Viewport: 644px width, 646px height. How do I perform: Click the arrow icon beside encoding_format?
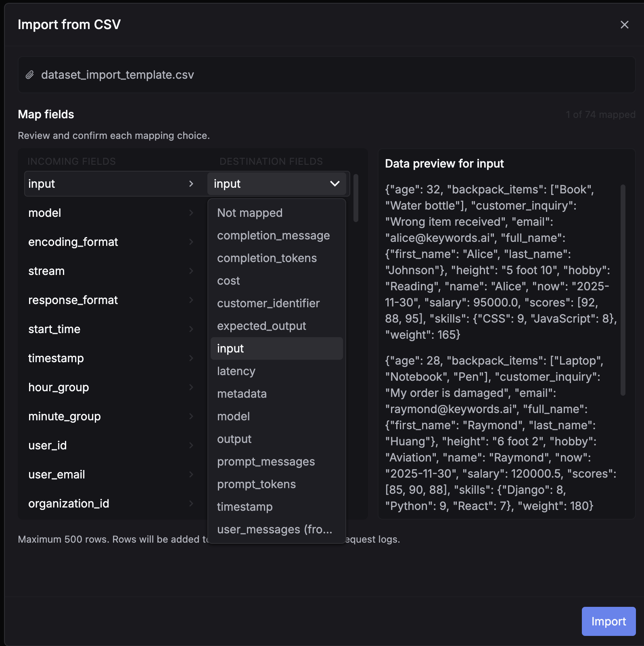click(191, 242)
